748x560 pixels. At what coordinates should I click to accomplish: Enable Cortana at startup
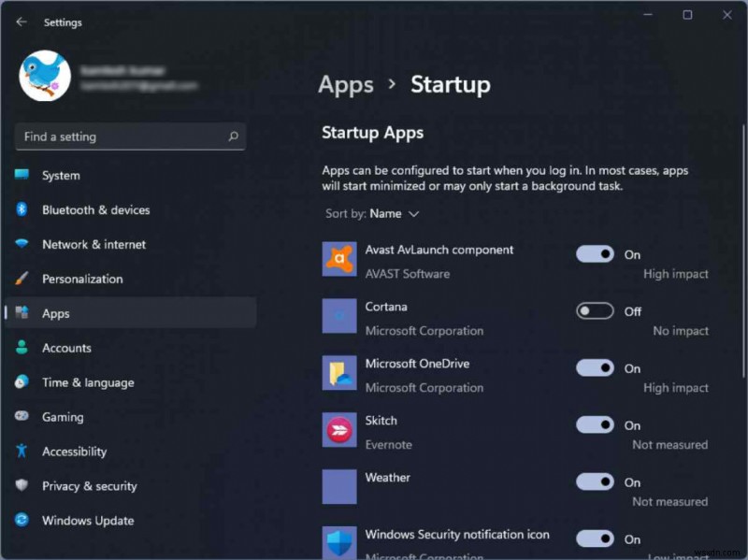pos(594,310)
